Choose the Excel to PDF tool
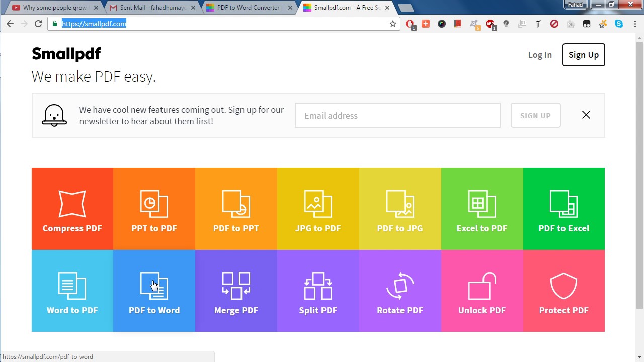644x362 pixels. 482,209
